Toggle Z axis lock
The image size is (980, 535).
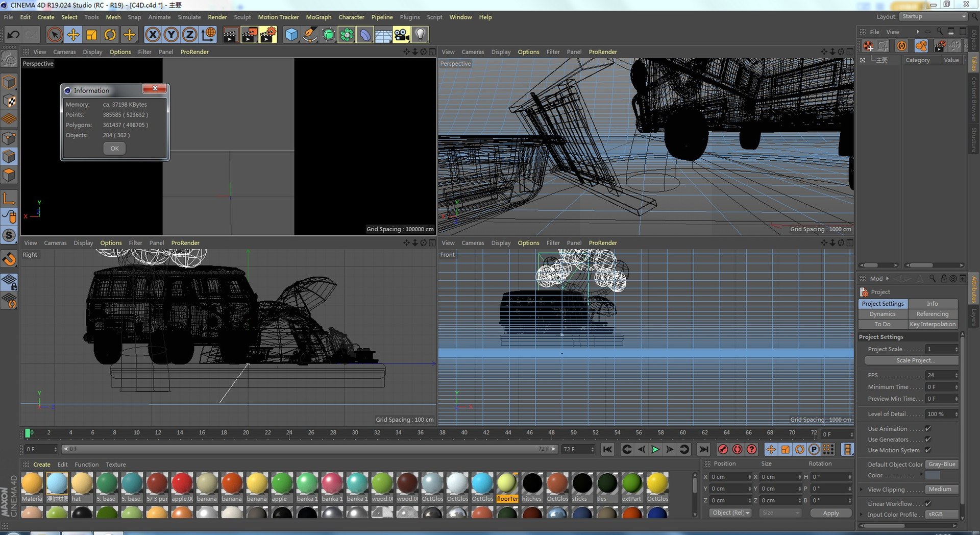click(x=189, y=35)
